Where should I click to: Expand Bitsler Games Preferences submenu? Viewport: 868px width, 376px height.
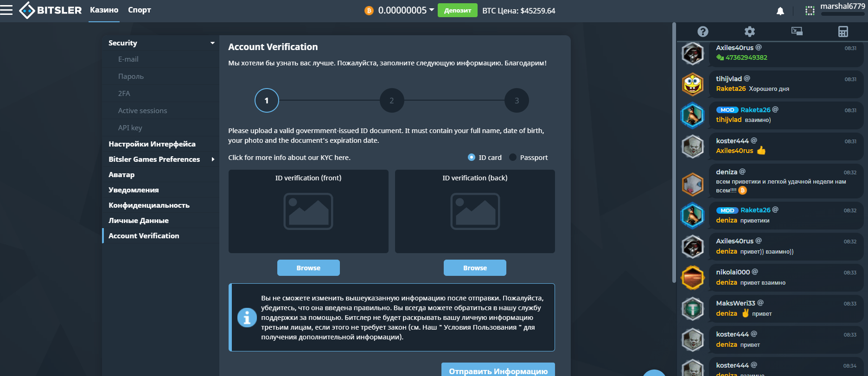(x=213, y=159)
